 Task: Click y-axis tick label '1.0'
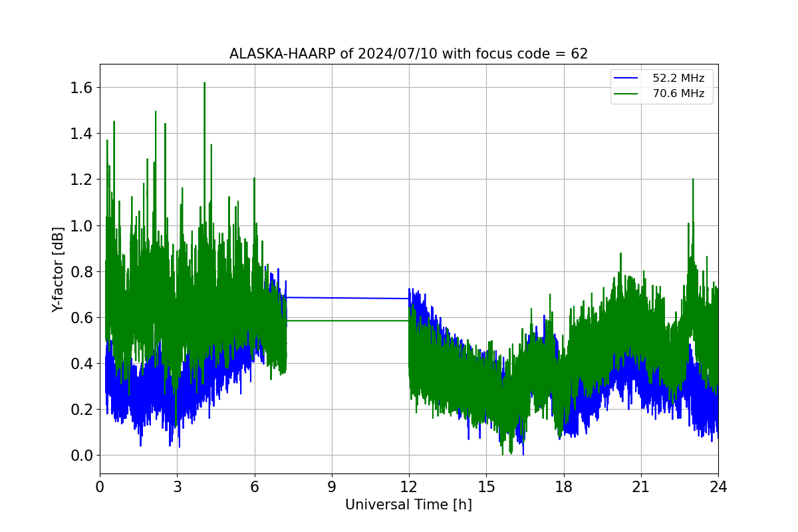point(82,226)
